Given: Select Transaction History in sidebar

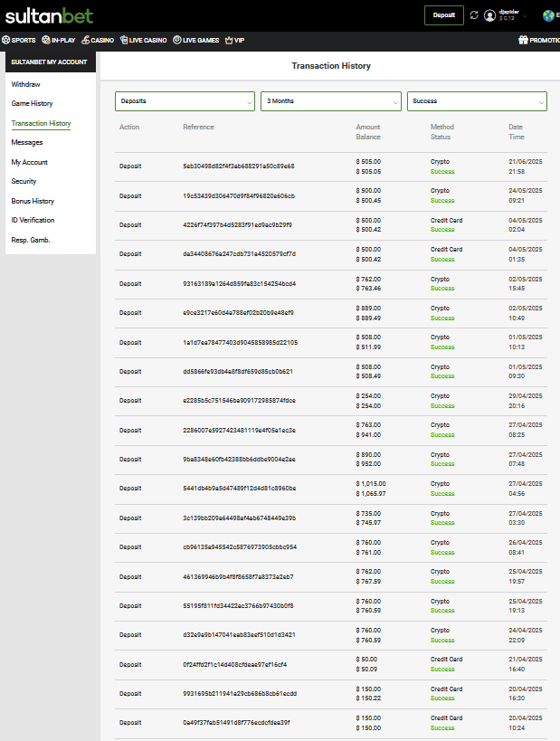Looking at the screenshot, I should 41,123.
